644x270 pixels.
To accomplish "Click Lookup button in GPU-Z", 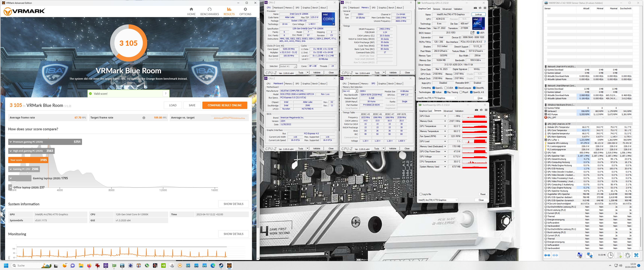I will pyautogui.click(x=478, y=14).
